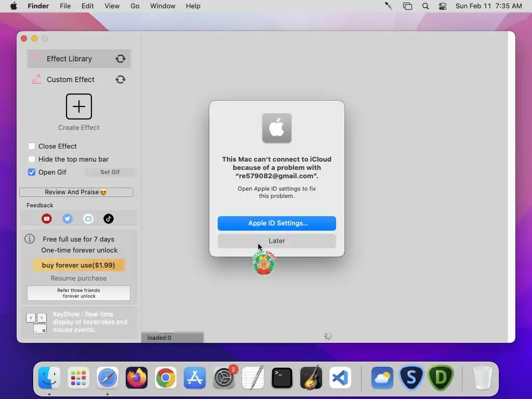The width and height of the screenshot is (532, 399).
Task: Click the KeyShow promo description text
Action: (90, 322)
